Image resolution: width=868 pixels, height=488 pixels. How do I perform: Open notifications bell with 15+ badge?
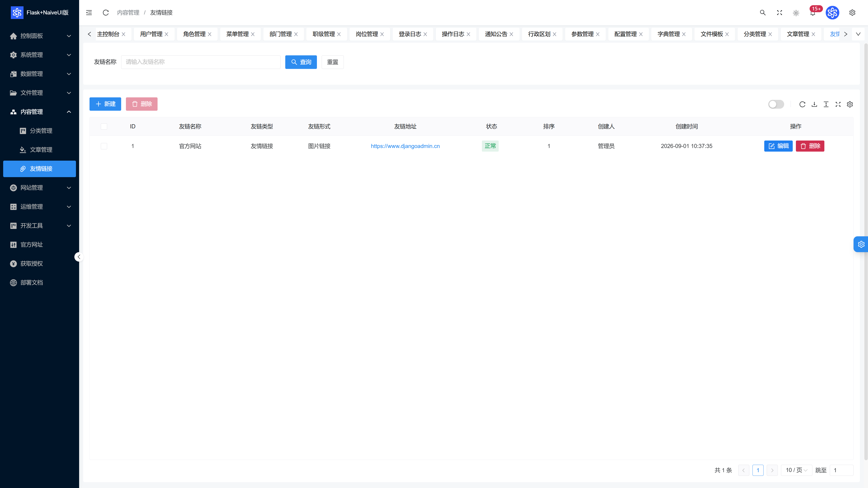[x=813, y=12]
